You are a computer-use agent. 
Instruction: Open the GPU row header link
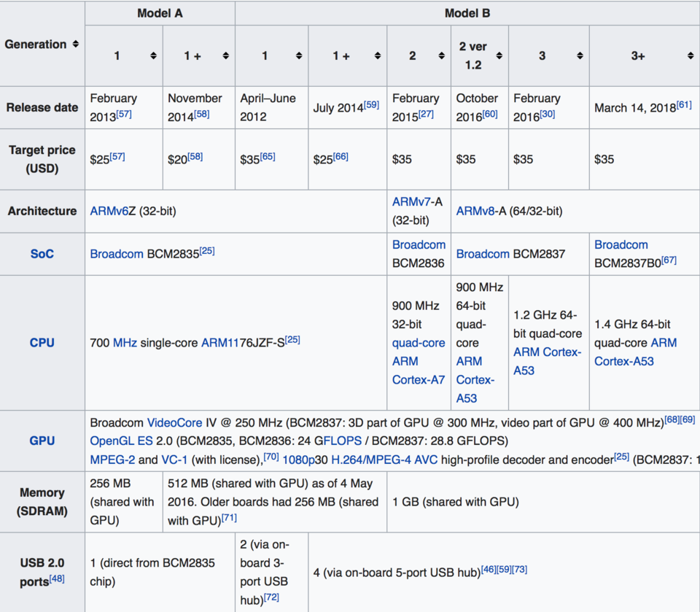[42, 441]
